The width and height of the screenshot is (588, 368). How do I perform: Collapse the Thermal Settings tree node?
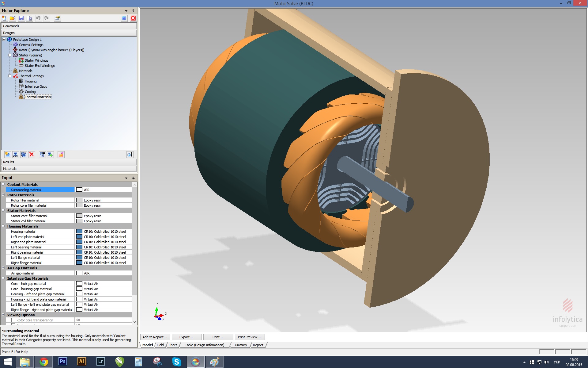pyautogui.click(x=9, y=76)
